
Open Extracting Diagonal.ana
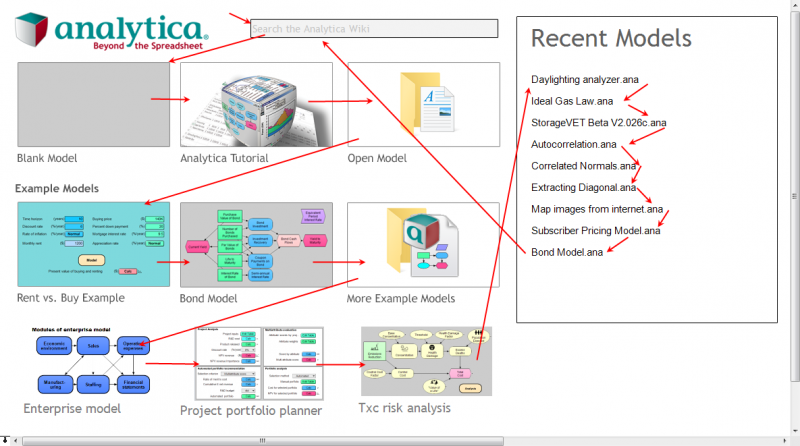583,187
